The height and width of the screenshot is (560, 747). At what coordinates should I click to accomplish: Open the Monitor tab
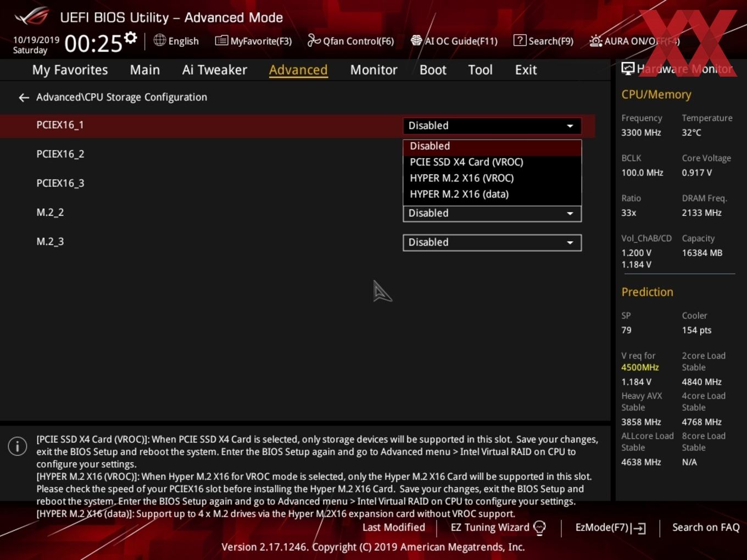374,70
